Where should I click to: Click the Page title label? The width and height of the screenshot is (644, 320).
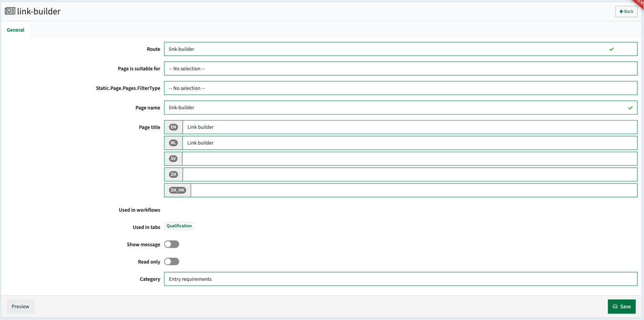coord(149,128)
